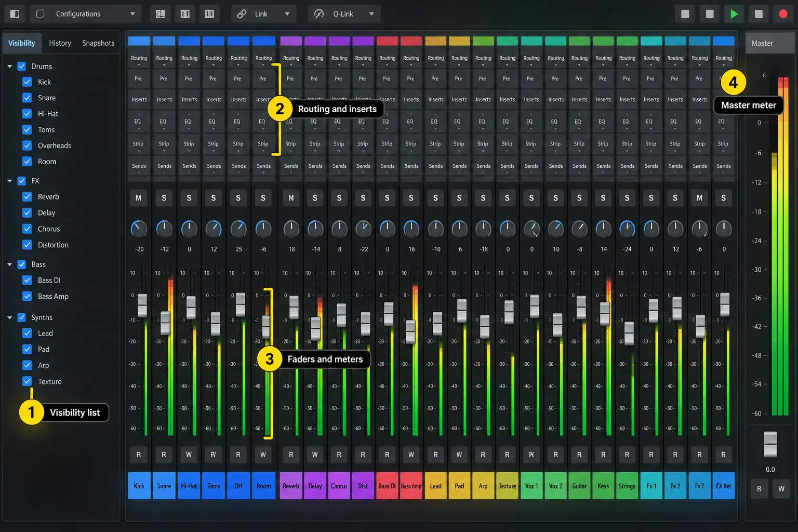Click the Master channel R automation icon

(x=759, y=489)
